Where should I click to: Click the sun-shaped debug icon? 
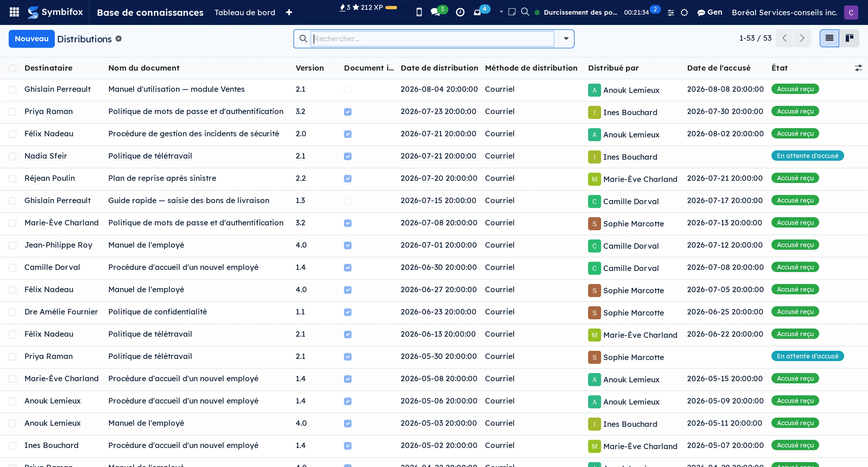click(684, 12)
